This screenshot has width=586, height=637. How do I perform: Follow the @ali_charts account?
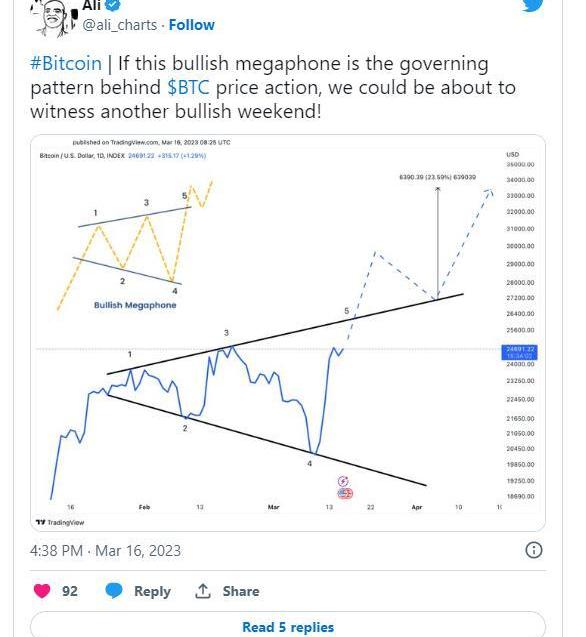(192, 25)
